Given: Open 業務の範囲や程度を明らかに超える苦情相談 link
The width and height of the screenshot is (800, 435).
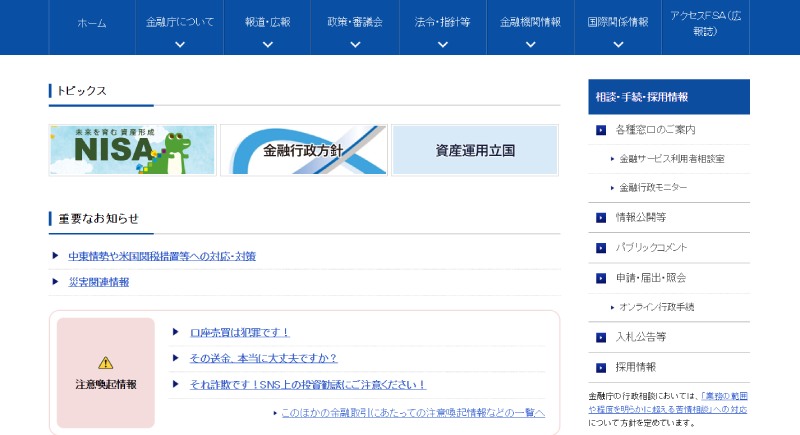Looking at the screenshot, I should pyautogui.click(x=668, y=402).
